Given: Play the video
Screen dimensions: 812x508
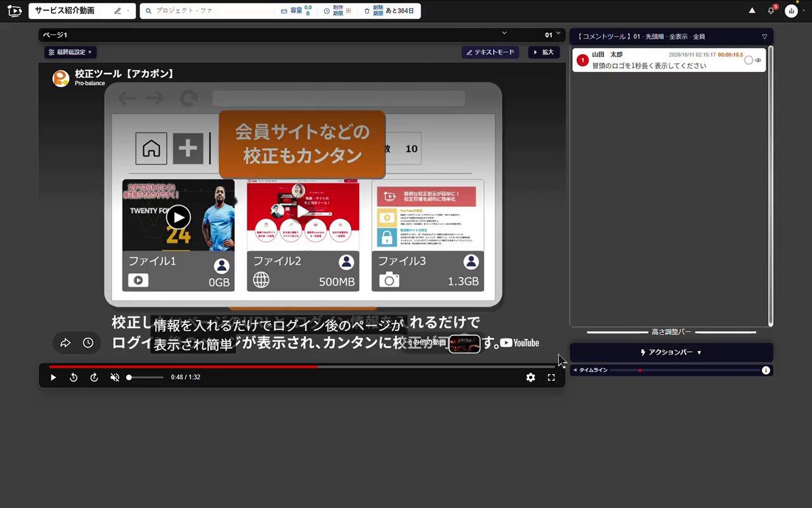Looking at the screenshot, I should [x=53, y=377].
